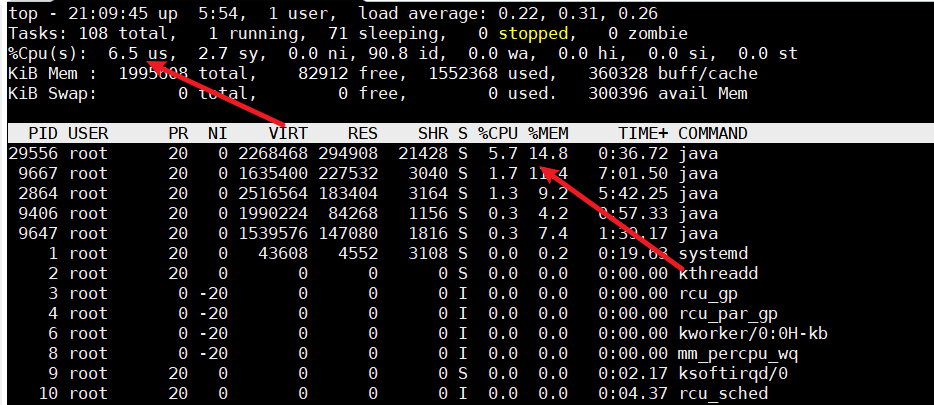
Task: Click the %CPU column header
Action: tap(497, 133)
